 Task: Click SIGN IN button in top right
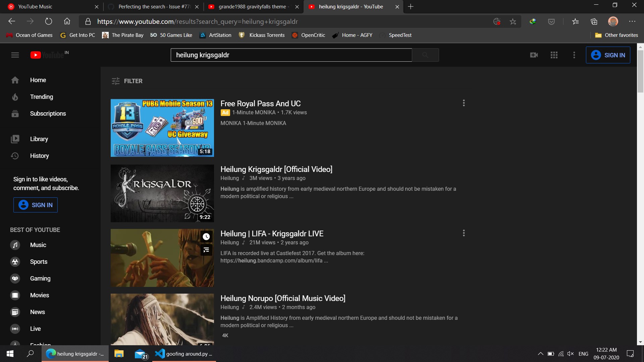click(x=608, y=55)
